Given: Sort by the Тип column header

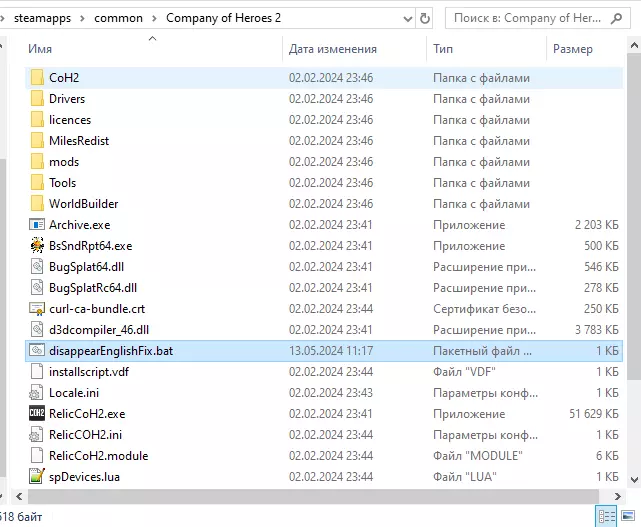Looking at the screenshot, I should coord(443,49).
